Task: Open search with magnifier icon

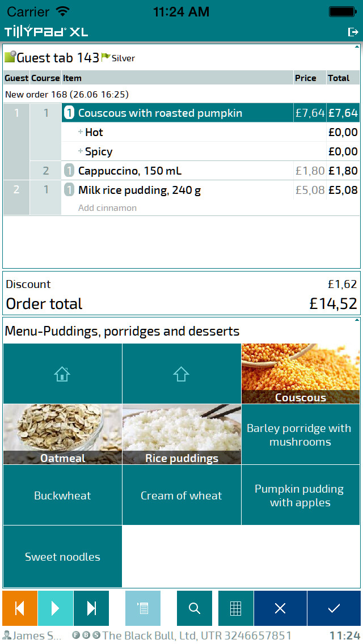Action: click(195, 608)
